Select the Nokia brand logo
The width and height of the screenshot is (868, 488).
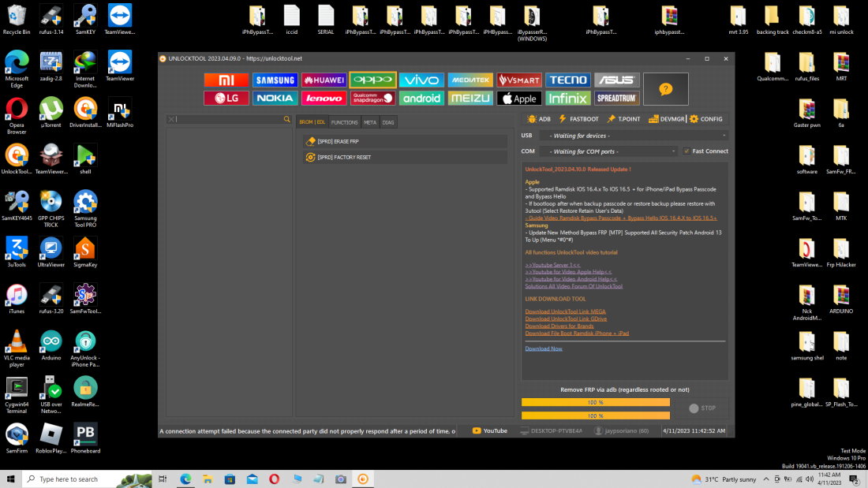pos(275,98)
